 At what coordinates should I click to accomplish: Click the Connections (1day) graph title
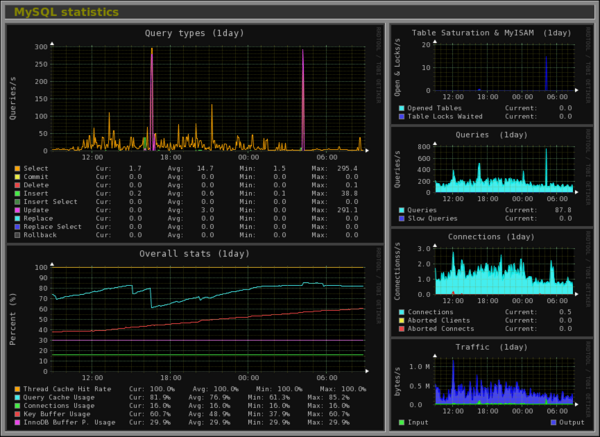click(x=491, y=237)
